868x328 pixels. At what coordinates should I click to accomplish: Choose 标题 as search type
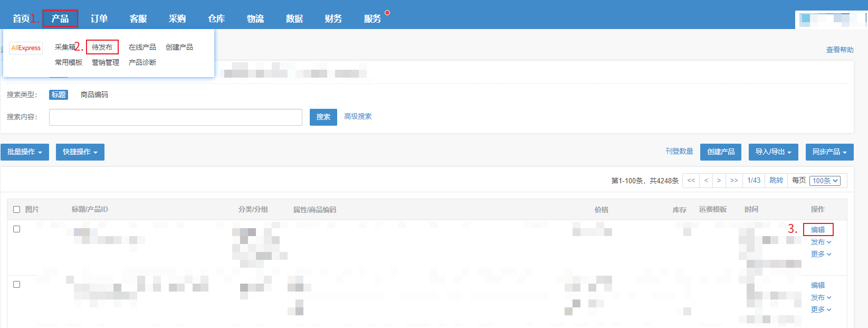pyautogui.click(x=59, y=95)
